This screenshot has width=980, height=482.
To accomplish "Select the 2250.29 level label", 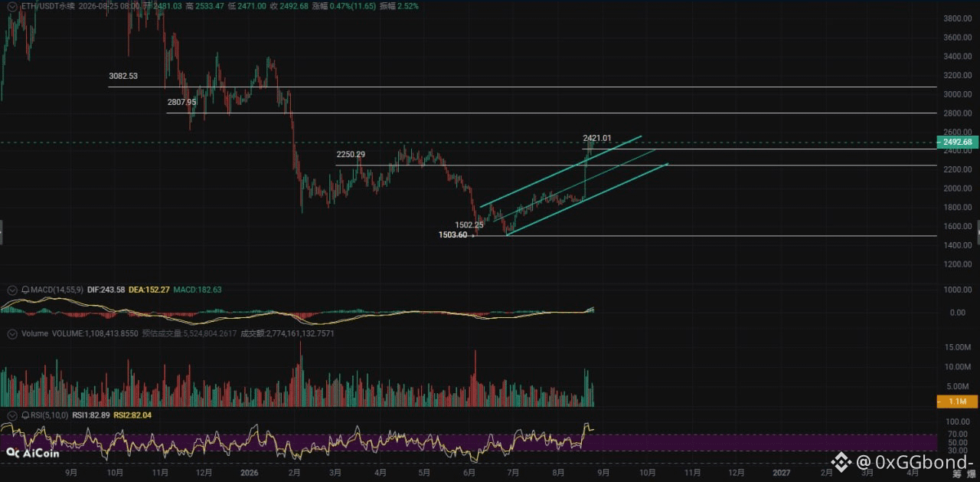I will pyautogui.click(x=351, y=155).
